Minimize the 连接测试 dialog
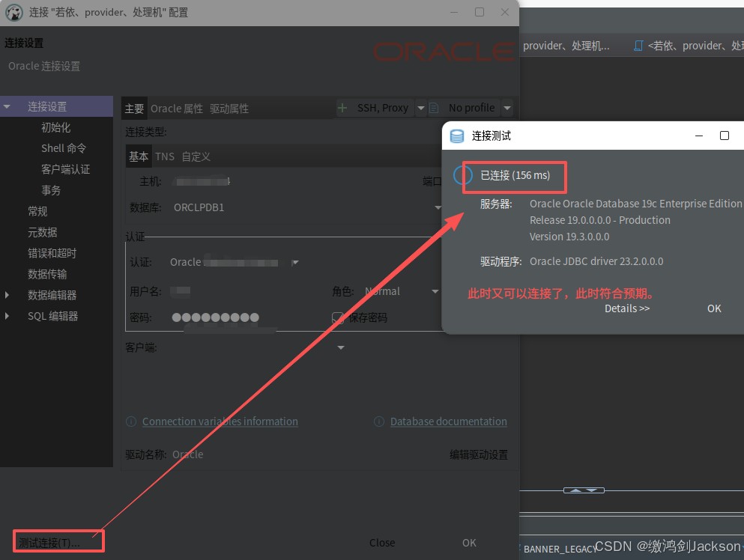Image resolution: width=744 pixels, height=560 pixels. [699, 136]
